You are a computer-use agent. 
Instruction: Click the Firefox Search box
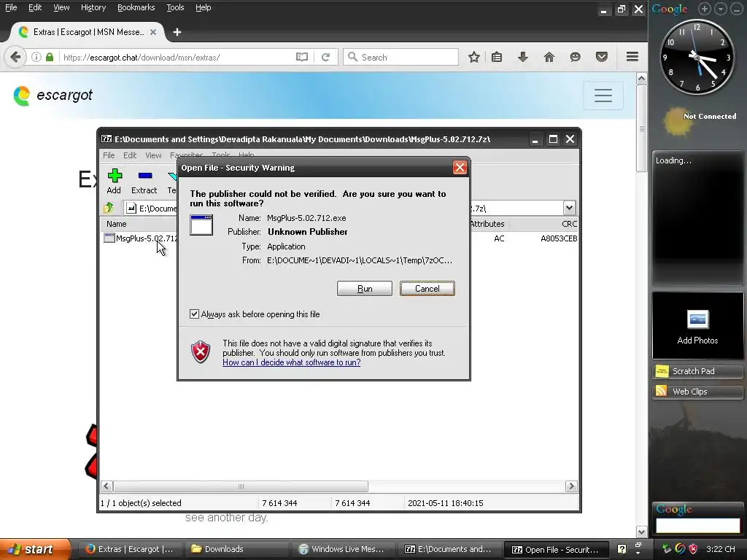pos(400,57)
